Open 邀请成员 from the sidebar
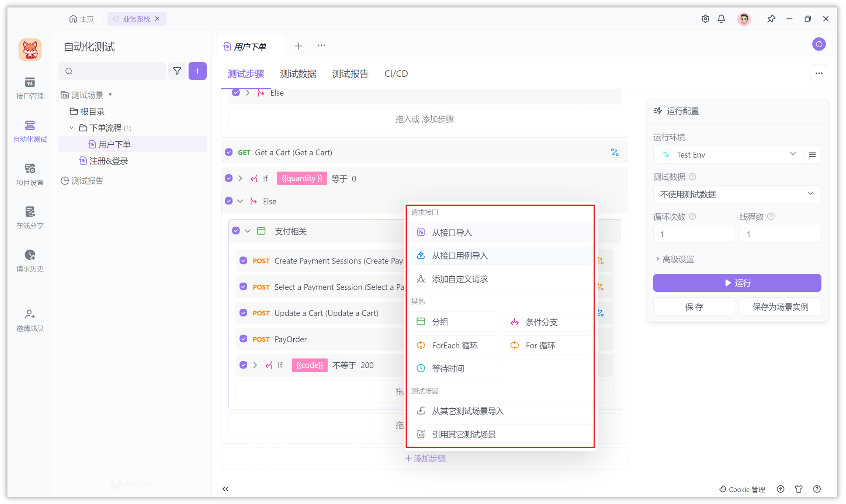Viewport: 846px width, 504px height. [x=30, y=319]
